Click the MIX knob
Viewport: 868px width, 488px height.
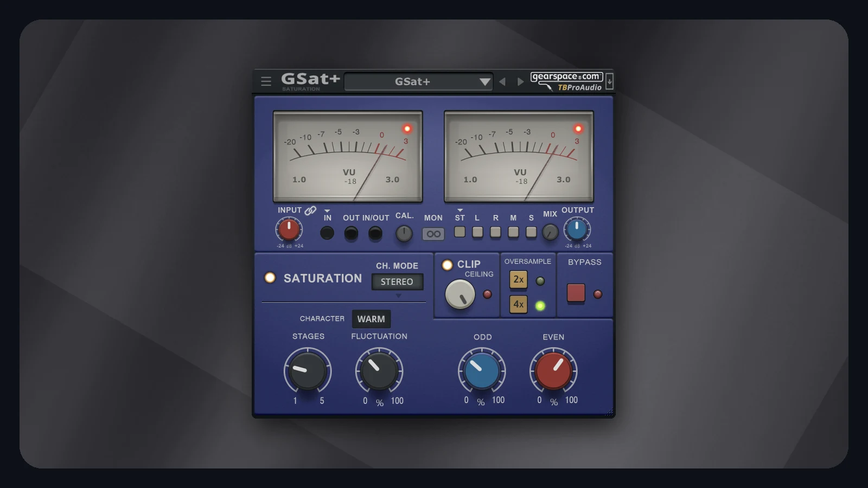[x=550, y=232]
